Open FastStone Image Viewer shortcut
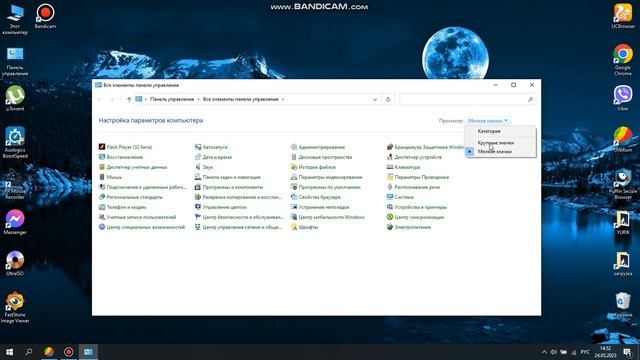 pos(15,308)
